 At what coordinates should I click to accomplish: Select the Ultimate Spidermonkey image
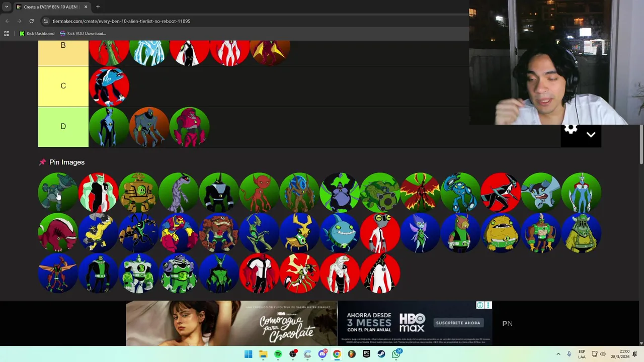coord(340,192)
